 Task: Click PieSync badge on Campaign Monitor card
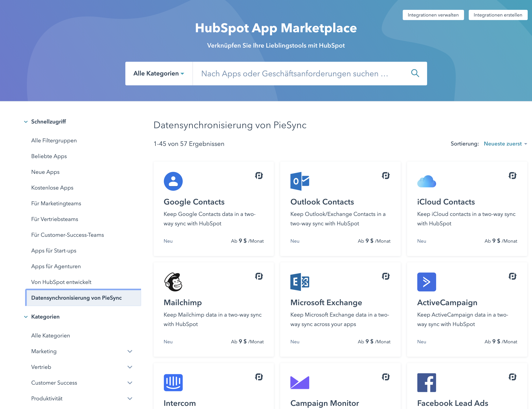[386, 377]
